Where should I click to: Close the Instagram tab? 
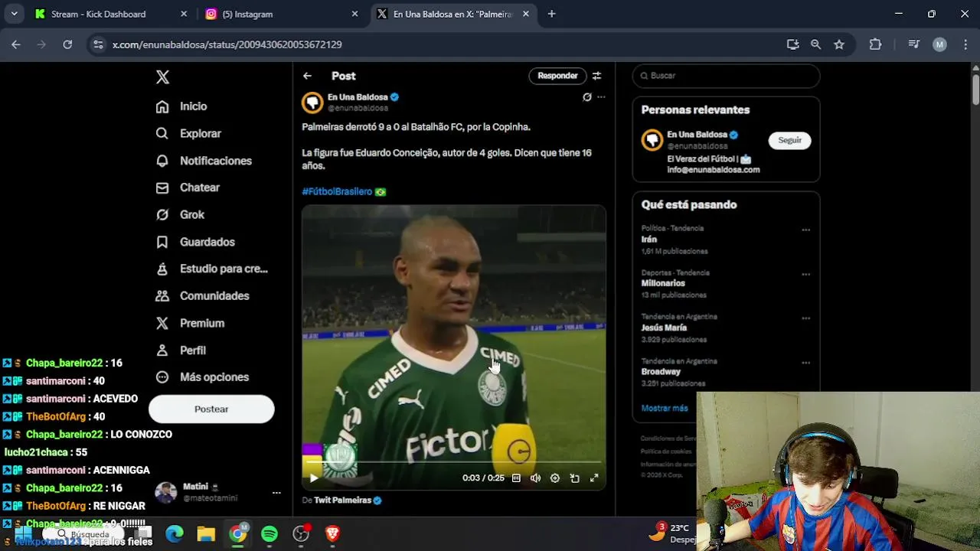(354, 14)
